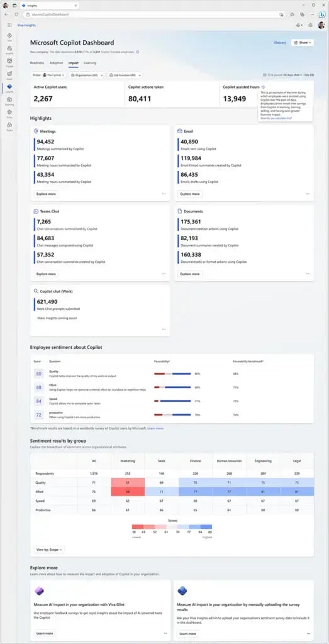329x644 pixels.
Task: Reload the page with refresh icon
Action: coord(16,14)
